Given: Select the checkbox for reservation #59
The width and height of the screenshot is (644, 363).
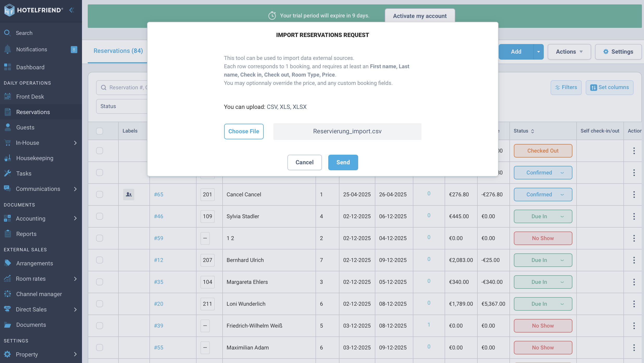Looking at the screenshot, I should pos(99,238).
